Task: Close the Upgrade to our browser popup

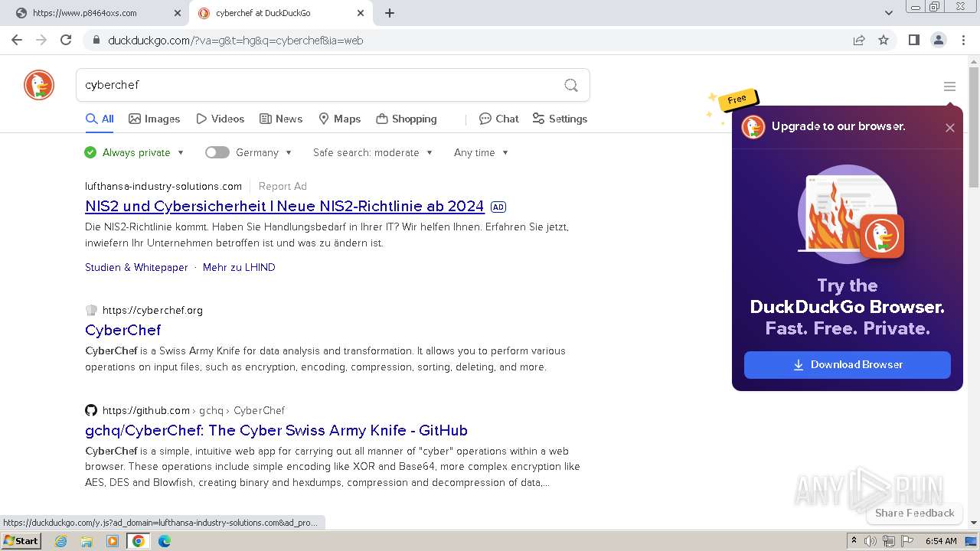Action: click(x=949, y=128)
